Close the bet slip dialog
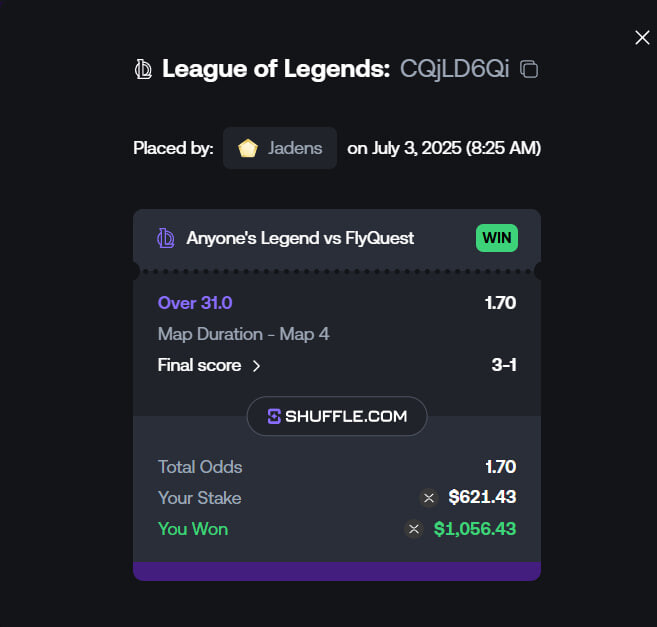Screen dimensions: 657x627 coord(642,38)
